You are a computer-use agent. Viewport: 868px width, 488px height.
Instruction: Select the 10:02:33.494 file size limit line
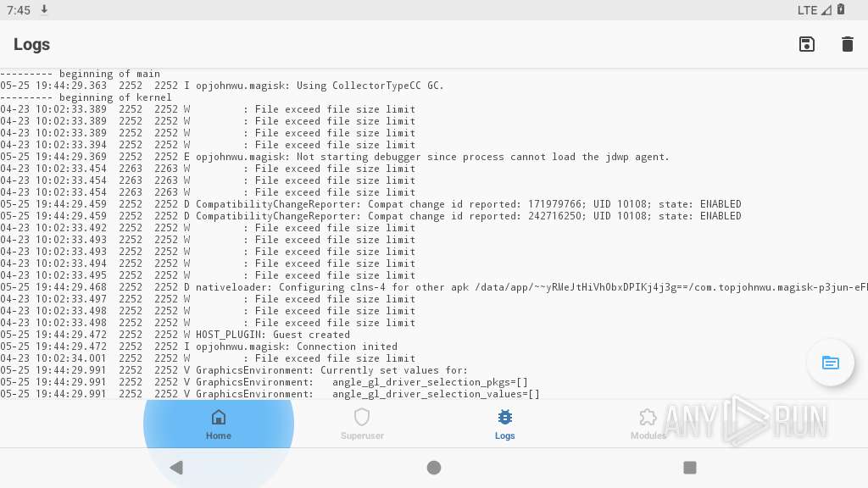coord(208,263)
